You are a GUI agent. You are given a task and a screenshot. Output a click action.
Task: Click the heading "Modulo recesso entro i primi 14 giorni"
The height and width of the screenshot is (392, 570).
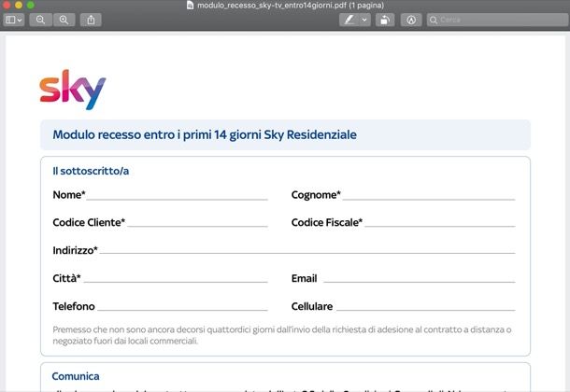coord(157,134)
